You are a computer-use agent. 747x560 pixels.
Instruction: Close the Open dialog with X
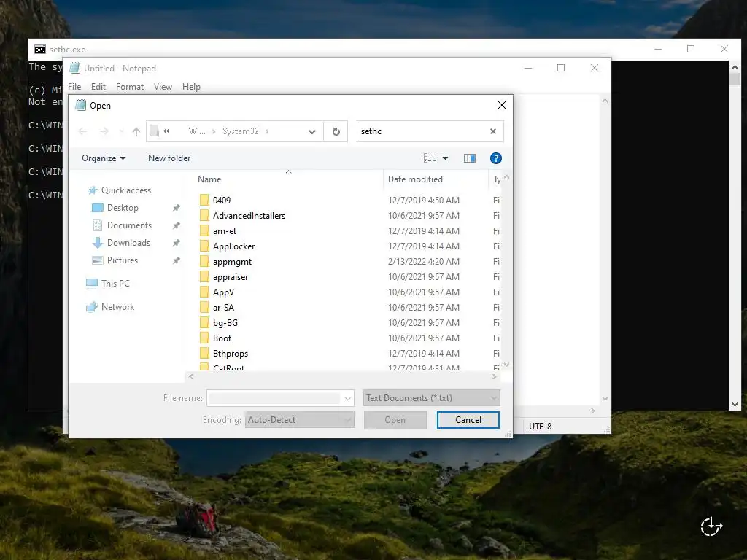[x=502, y=105]
